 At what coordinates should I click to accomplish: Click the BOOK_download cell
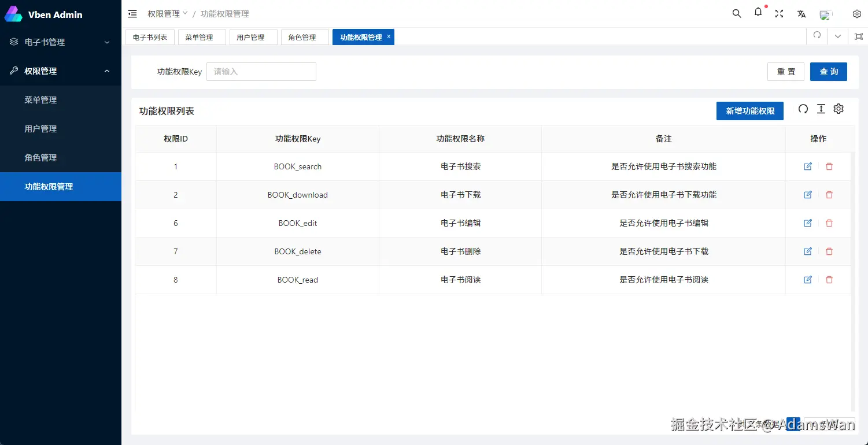pyautogui.click(x=298, y=195)
